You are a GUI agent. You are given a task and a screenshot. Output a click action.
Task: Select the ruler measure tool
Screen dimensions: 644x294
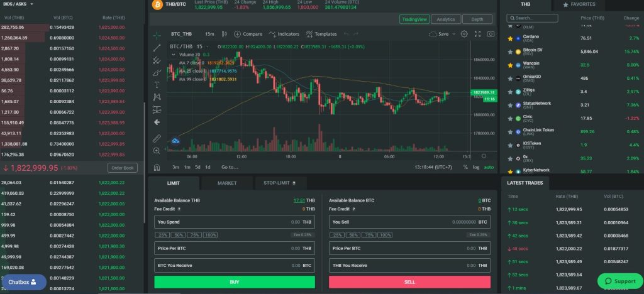pyautogui.click(x=157, y=139)
